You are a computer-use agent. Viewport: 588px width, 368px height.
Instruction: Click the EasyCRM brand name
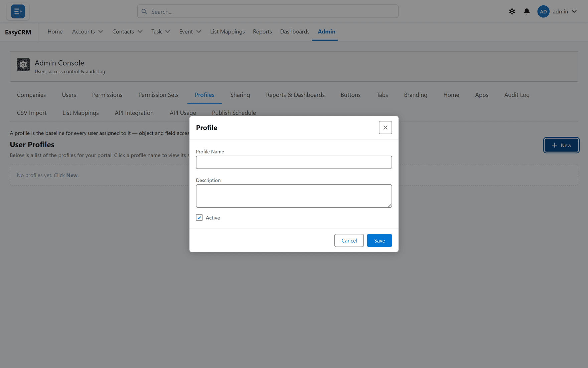pyautogui.click(x=18, y=32)
